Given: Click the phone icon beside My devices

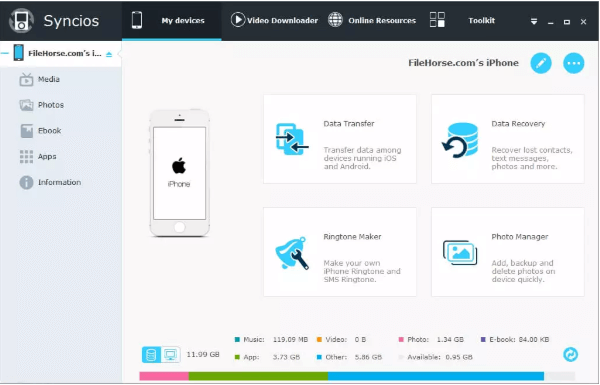Looking at the screenshot, I should [x=137, y=20].
